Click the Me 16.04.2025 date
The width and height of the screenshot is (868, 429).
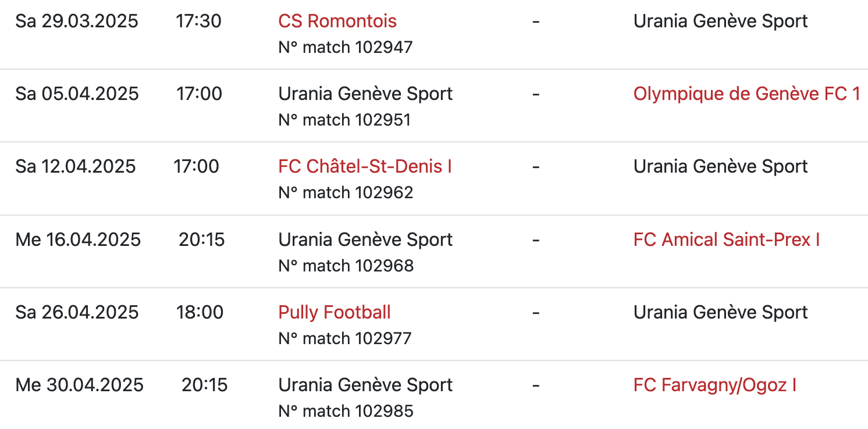click(x=78, y=239)
